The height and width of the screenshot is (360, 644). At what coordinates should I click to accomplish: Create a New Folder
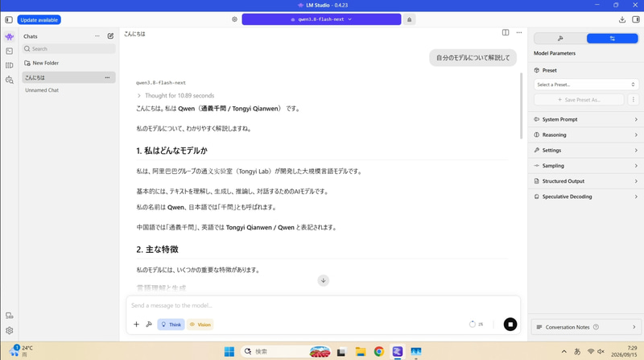[x=41, y=63]
